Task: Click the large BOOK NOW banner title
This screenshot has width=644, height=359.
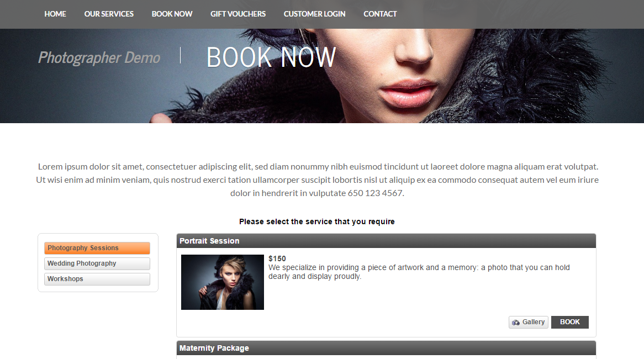Action: click(271, 57)
